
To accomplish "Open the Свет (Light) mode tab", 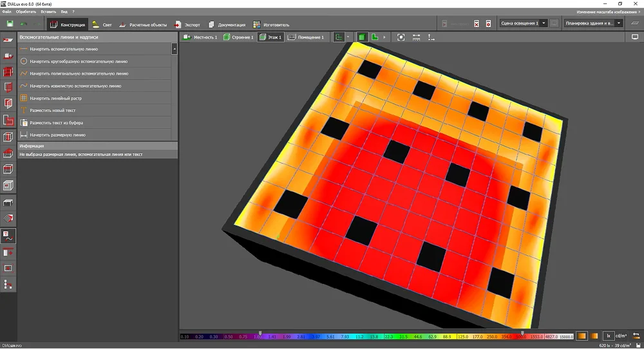I will [102, 24].
